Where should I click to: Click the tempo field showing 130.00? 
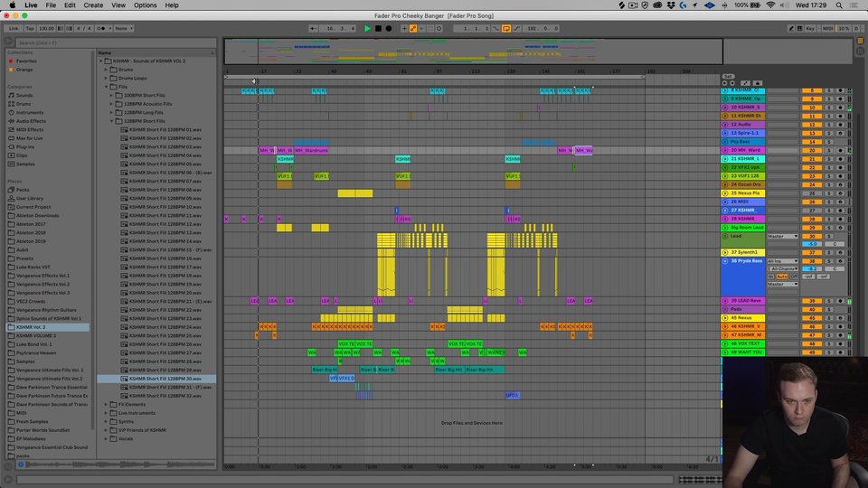(46, 28)
